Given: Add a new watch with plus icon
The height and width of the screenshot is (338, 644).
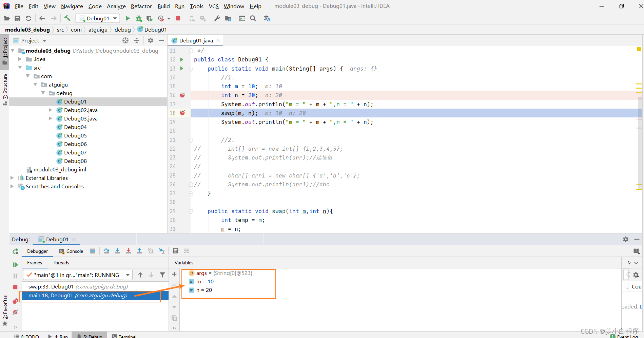Looking at the screenshot, I should [174, 274].
